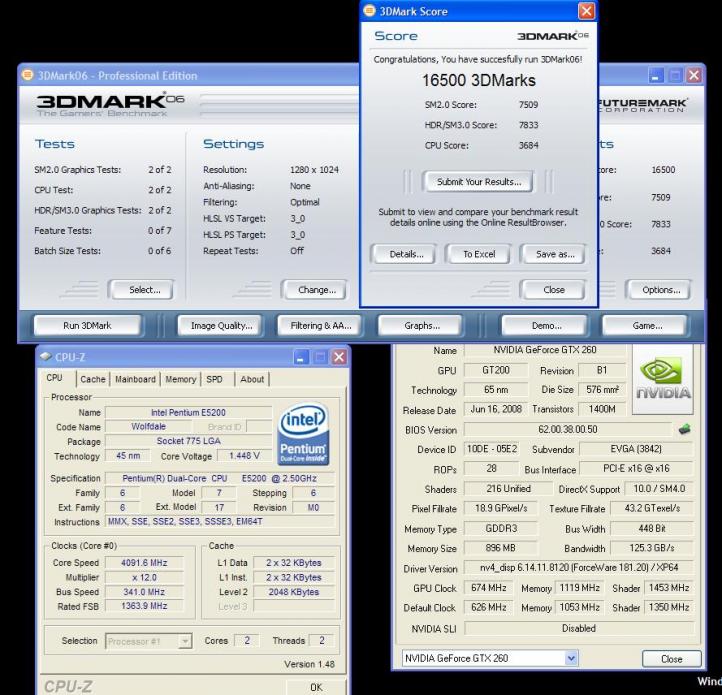Click OK in the CPU-Z window
Viewport: 722px width, 695px height.
(316, 687)
